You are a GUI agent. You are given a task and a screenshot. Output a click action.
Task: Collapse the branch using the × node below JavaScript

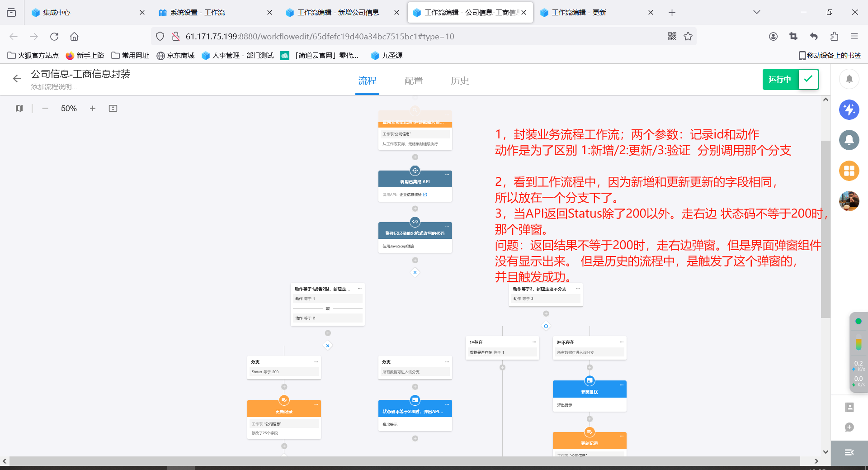[415, 272]
